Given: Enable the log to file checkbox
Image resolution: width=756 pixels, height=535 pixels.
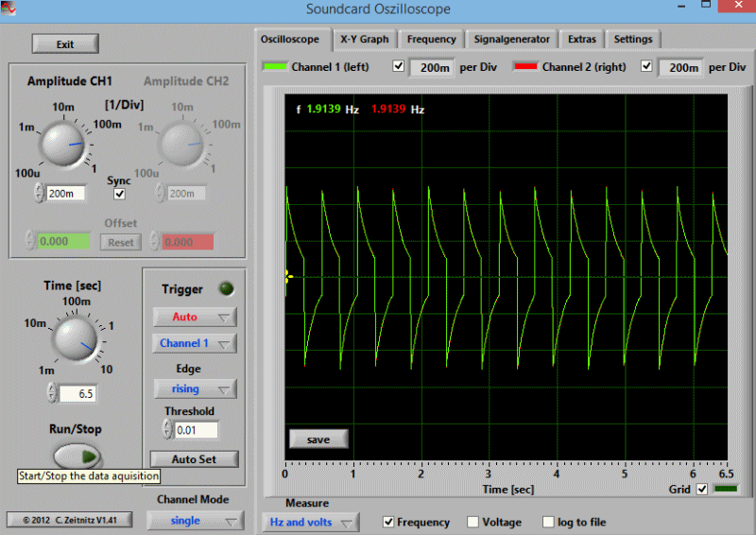Looking at the screenshot, I should (x=548, y=522).
